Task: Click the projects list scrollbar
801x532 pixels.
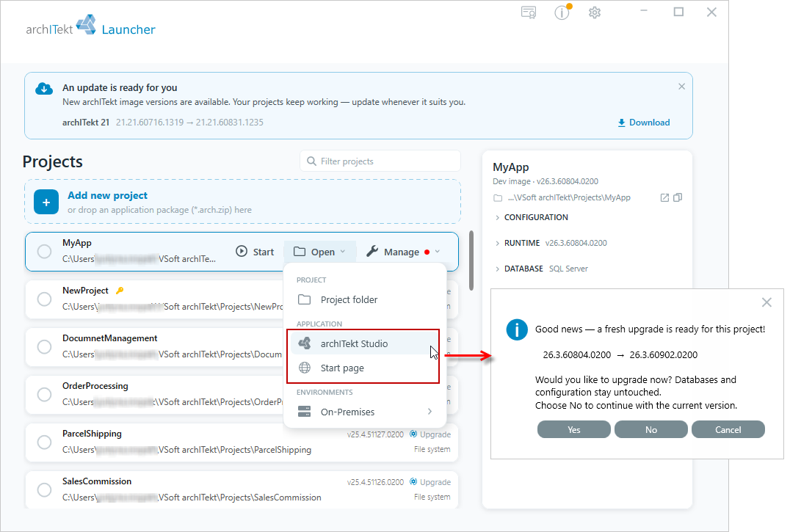Action: coord(471,260)
